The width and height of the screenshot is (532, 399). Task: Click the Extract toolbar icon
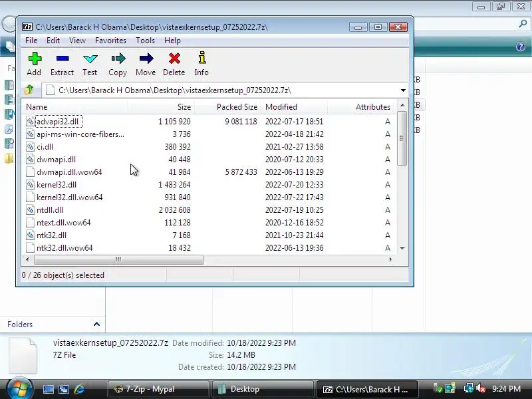pyautogui.click(x=63, y=59)
